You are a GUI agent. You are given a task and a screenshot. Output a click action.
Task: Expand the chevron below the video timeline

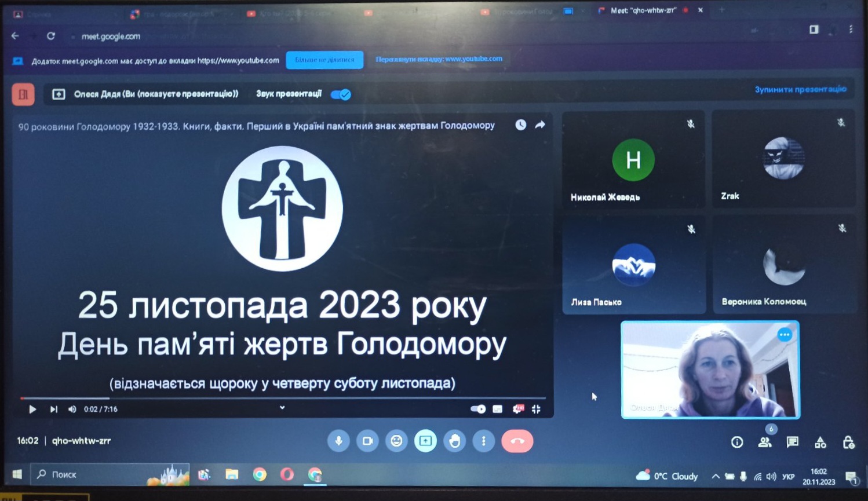pyautogui.click(x=282, y=408)
